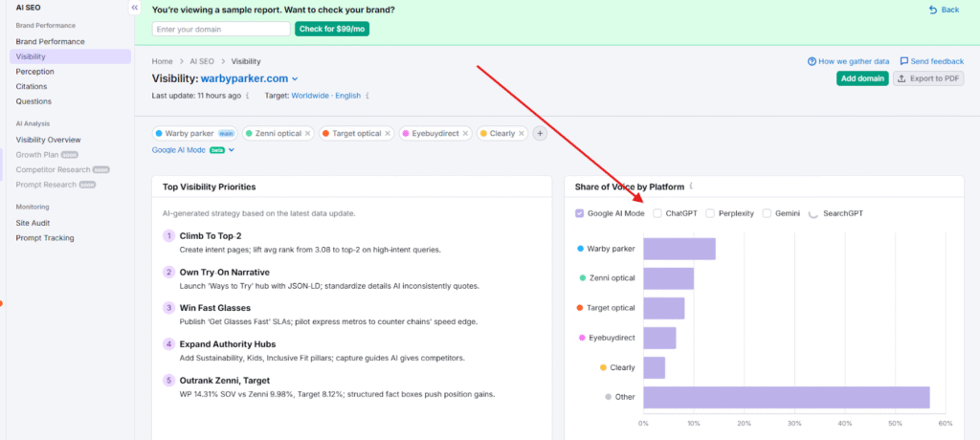Viewport: 980px width, 440px height.
Task: Click Worldwide · English target link
Action: (325, 97)
